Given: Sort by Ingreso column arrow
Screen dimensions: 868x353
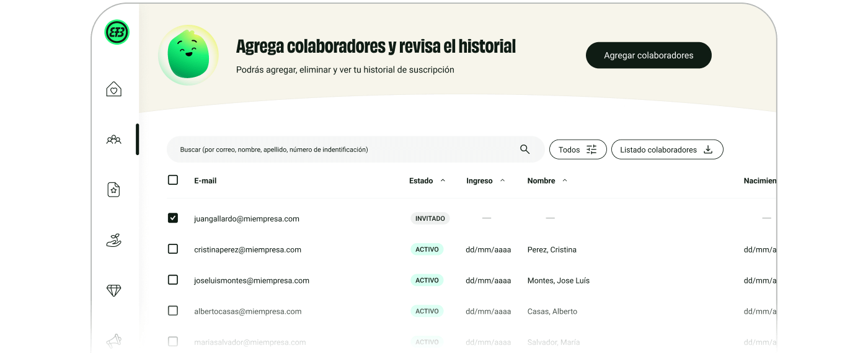Looking at the screenshot, I should click(502, 181).
